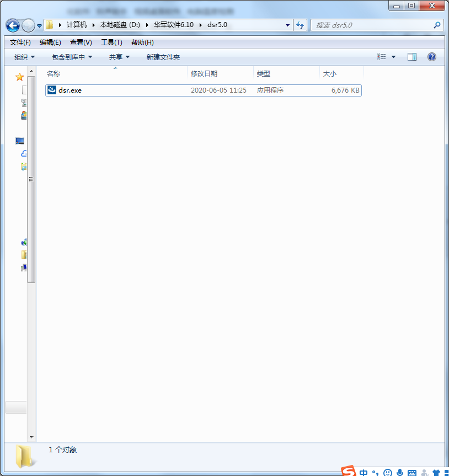Start Sogou voice input microphone
449x476 pixels.
(x=399, y=472)
